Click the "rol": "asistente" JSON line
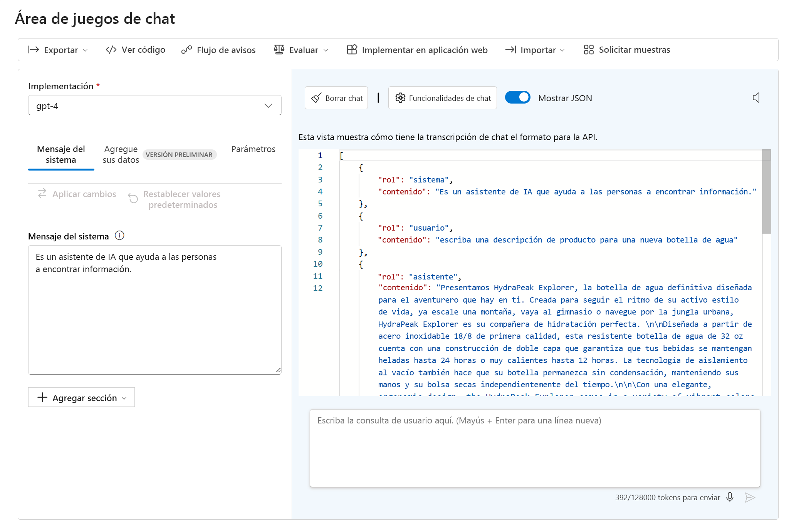The width and height of the screenshot is (794, 532). [x=420, y=277]
